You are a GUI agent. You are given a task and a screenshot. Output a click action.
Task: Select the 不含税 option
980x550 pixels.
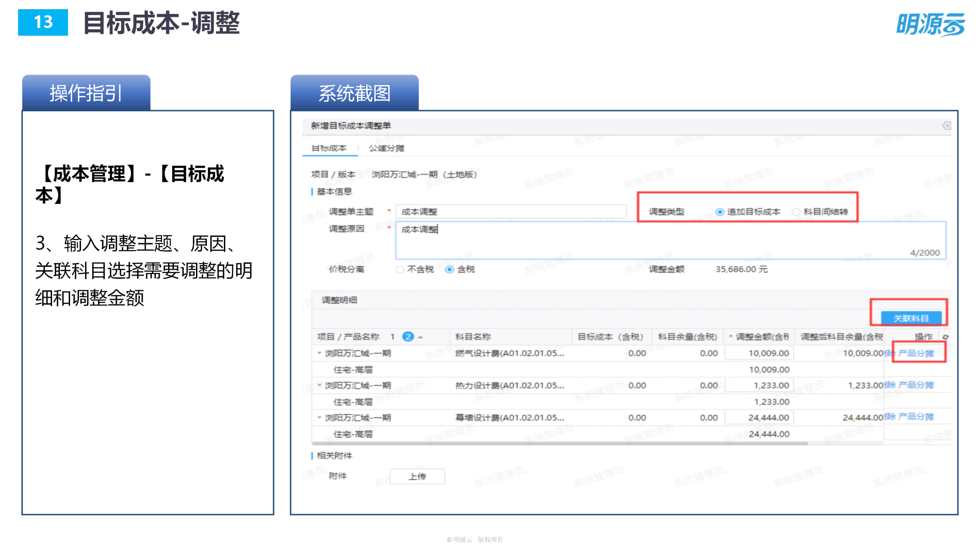401,269
